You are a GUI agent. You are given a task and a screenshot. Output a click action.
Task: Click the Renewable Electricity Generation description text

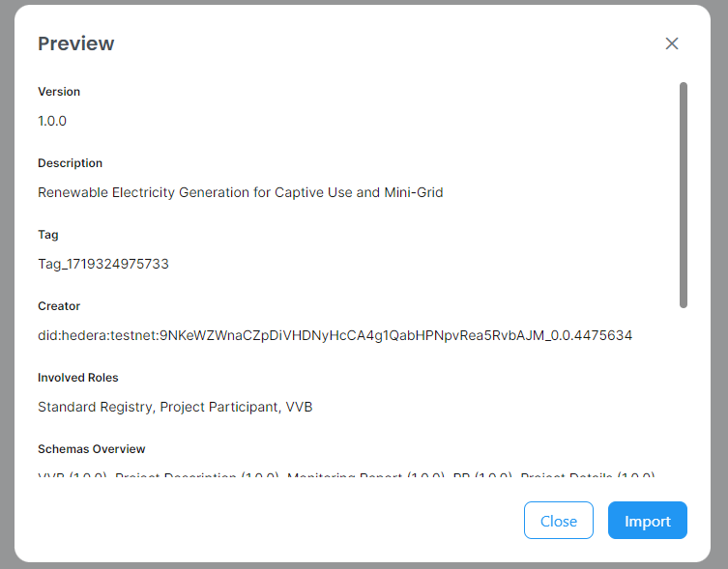coord(240,192)
